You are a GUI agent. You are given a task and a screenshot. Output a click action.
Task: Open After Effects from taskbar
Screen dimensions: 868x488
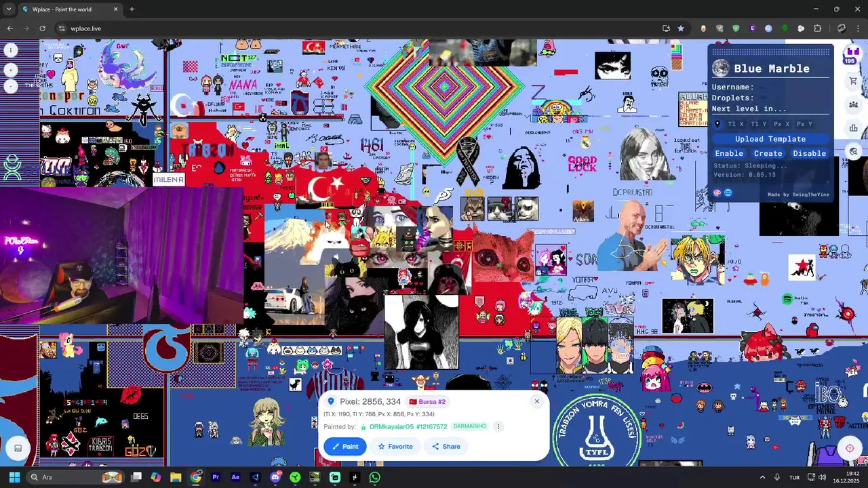(235, 477)
